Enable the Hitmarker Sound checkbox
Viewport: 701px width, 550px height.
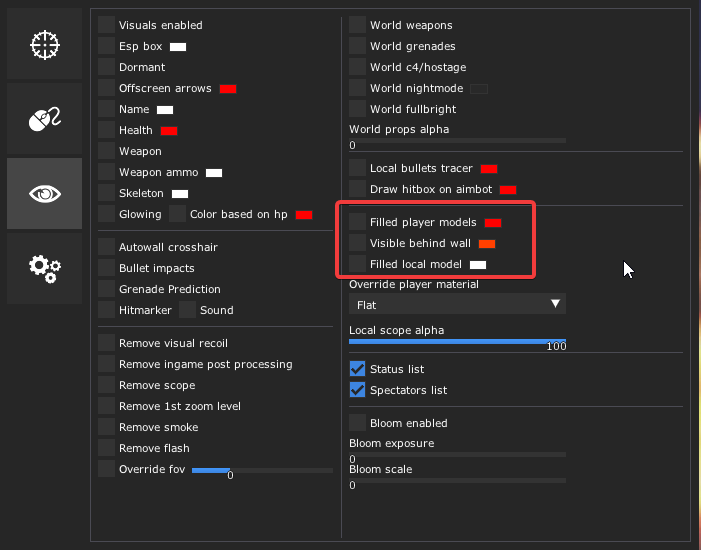[x=187, y=310]
